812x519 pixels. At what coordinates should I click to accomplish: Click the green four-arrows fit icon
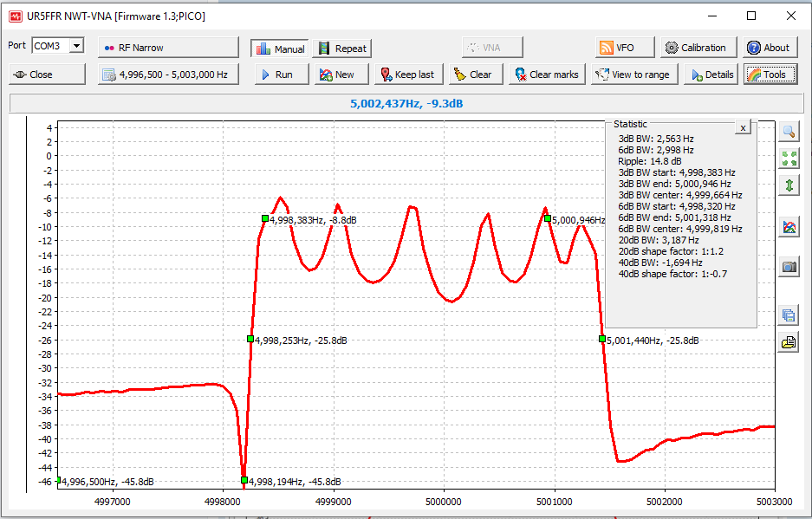[x=789, y=159]
